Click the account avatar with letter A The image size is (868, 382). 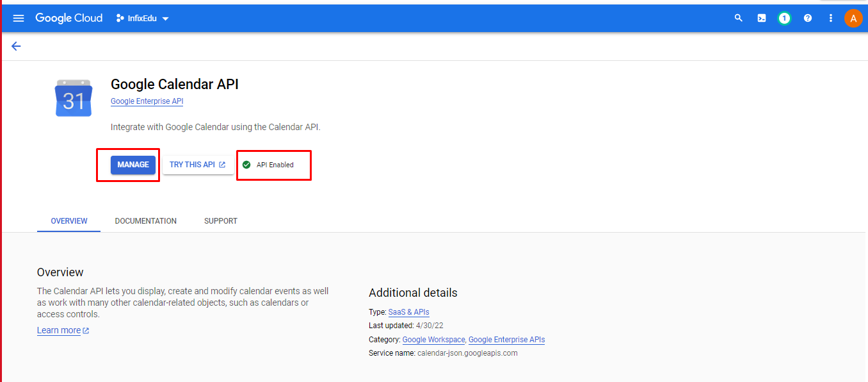pyautogui.click(x=853, y=18)
